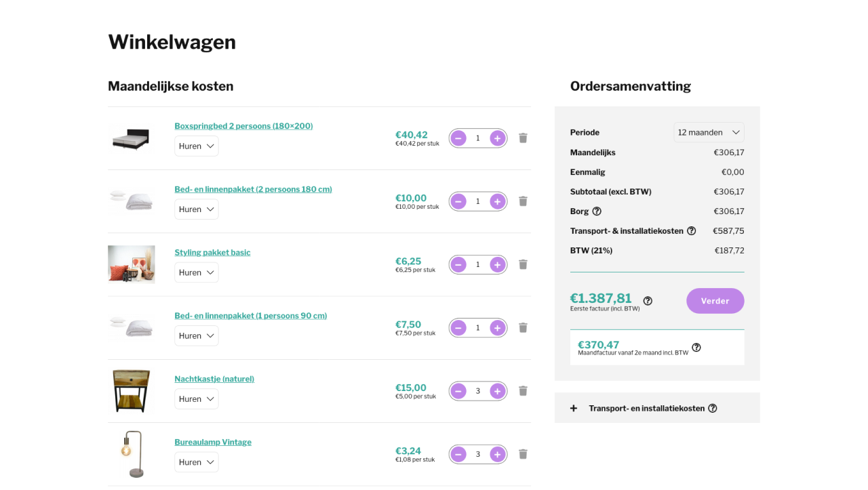Increase Bureaulamp Vintage quantity by one
The image size is (868, 490).
[x=498, y=454]
